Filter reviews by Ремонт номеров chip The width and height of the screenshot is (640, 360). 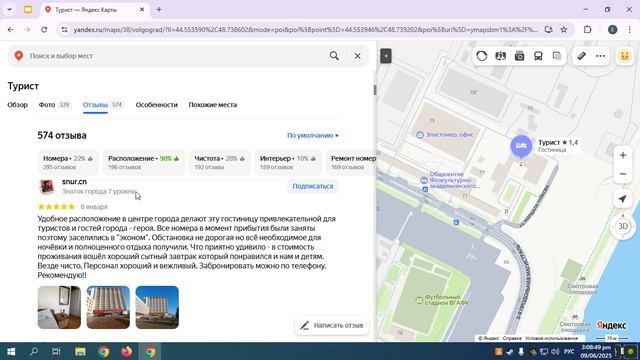[x=351, y=162]
